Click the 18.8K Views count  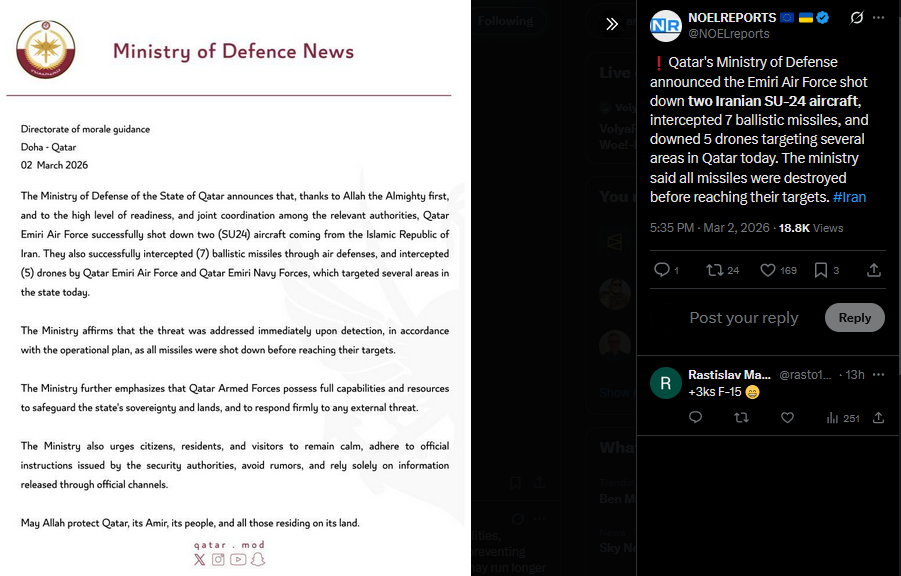(x=811, y=228)
